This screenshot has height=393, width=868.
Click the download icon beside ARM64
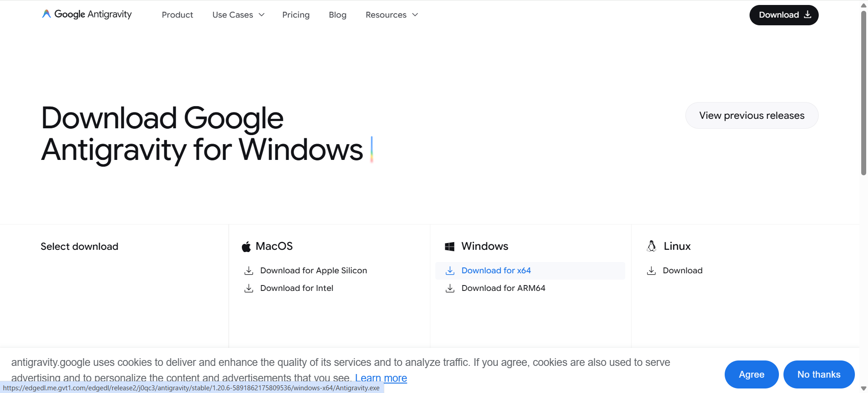tap(450, 288)
